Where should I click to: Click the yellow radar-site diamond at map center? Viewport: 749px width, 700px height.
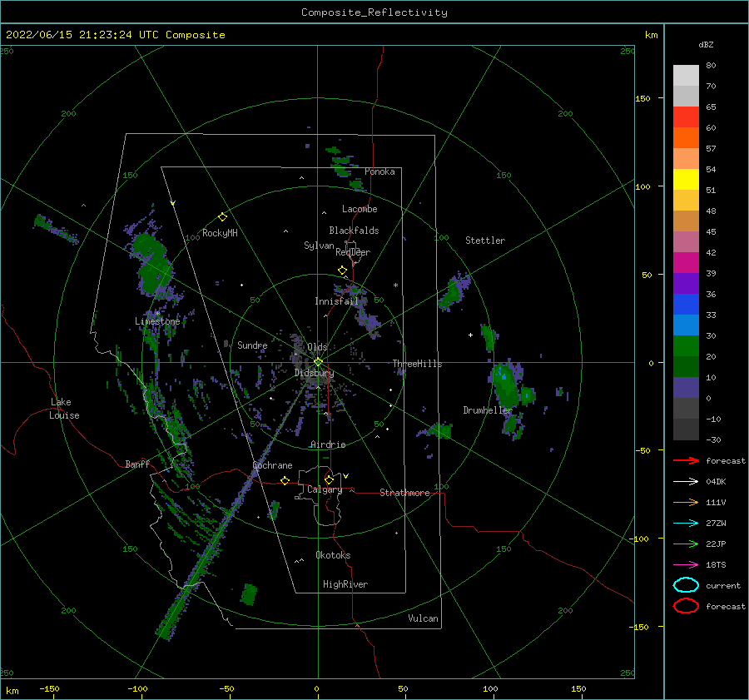(318, 362)
